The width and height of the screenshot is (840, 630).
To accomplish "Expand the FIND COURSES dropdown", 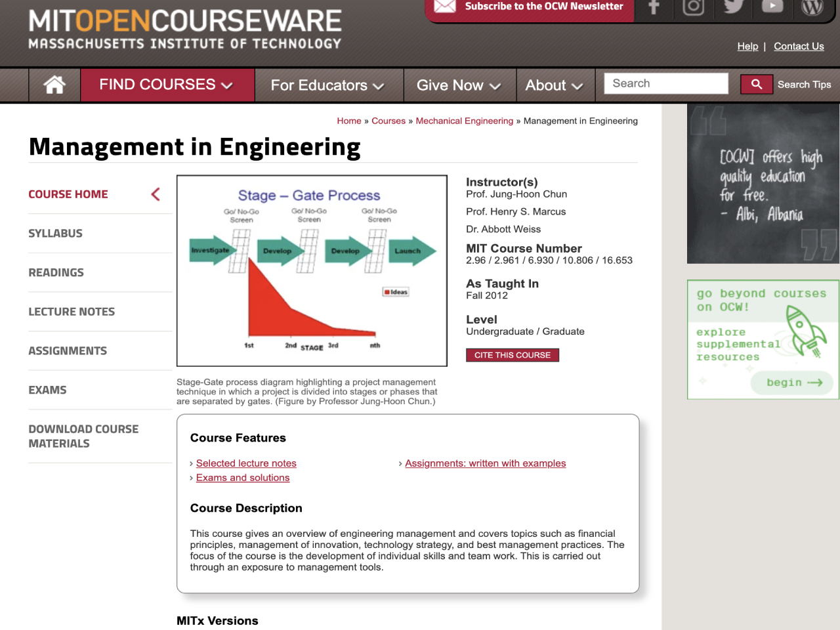I will [x=167, y=85].
